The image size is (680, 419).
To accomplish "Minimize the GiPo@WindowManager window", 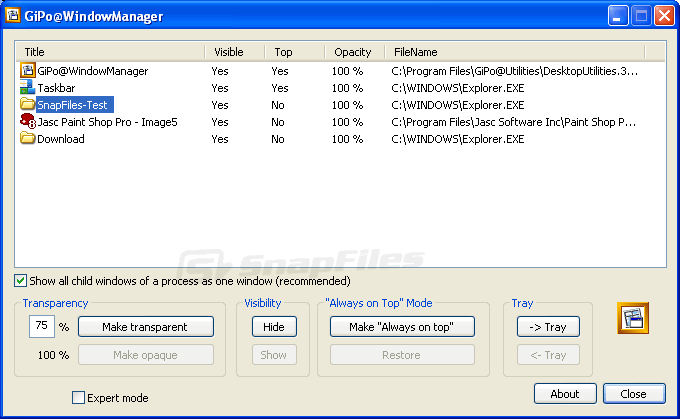I will click(x=618, y=16).
